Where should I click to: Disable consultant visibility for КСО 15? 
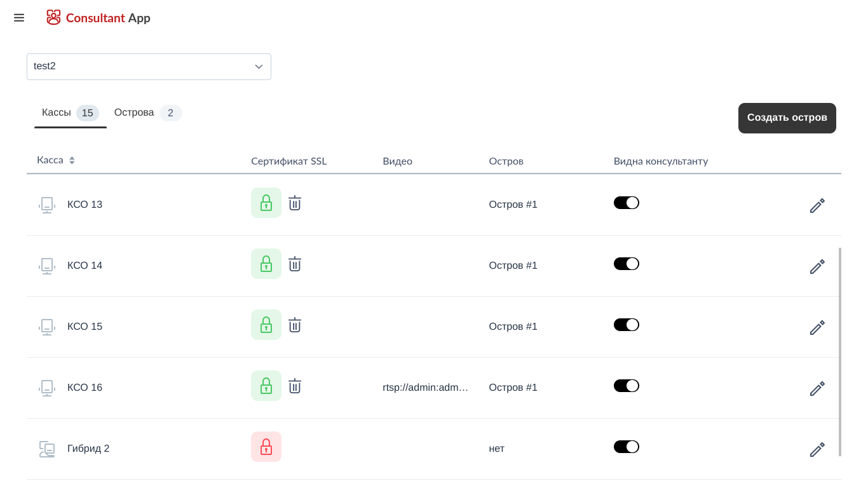(626, 325)
